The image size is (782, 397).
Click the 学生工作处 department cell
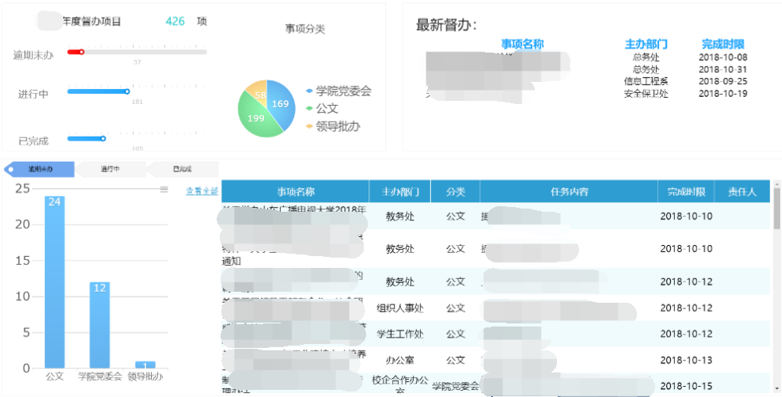pyautogui.click(x=400, y=334)
